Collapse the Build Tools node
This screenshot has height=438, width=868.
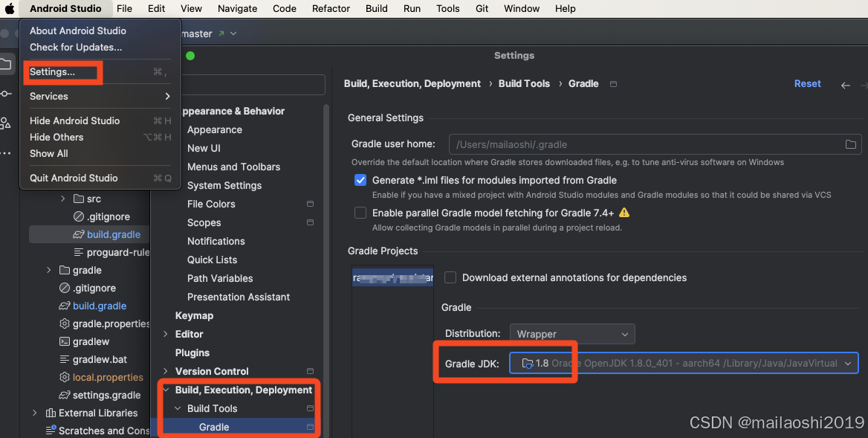(x=178, y=409)
